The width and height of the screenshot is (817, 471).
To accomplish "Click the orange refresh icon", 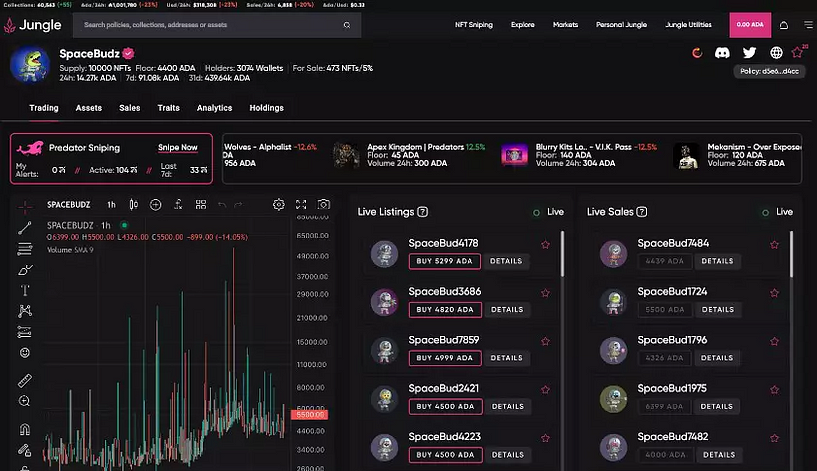I will click(x=697, y=53).
